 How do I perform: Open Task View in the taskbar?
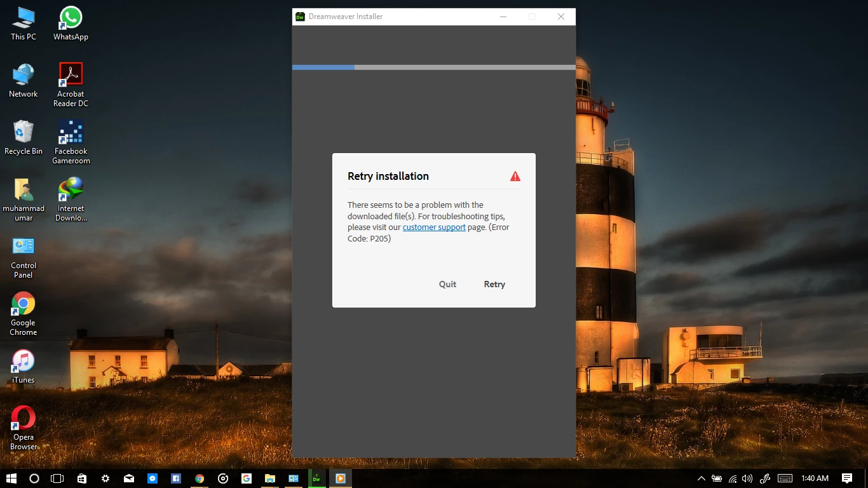58,478
